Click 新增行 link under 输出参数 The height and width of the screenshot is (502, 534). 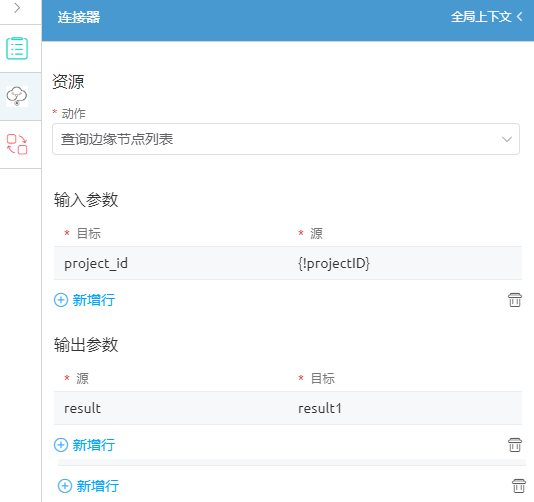(94, 445)
